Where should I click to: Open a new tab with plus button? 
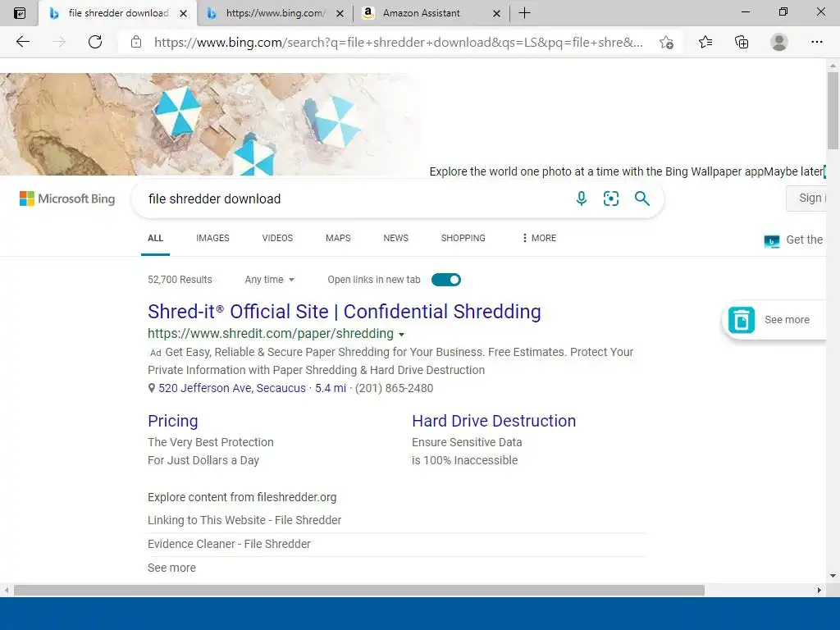coord(524,13)
